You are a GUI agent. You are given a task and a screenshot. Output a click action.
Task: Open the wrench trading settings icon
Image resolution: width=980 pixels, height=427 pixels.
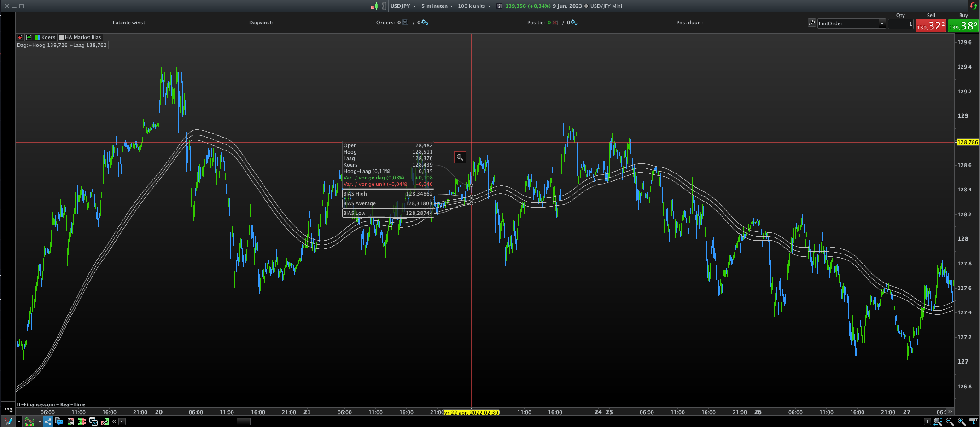point(105,421)
